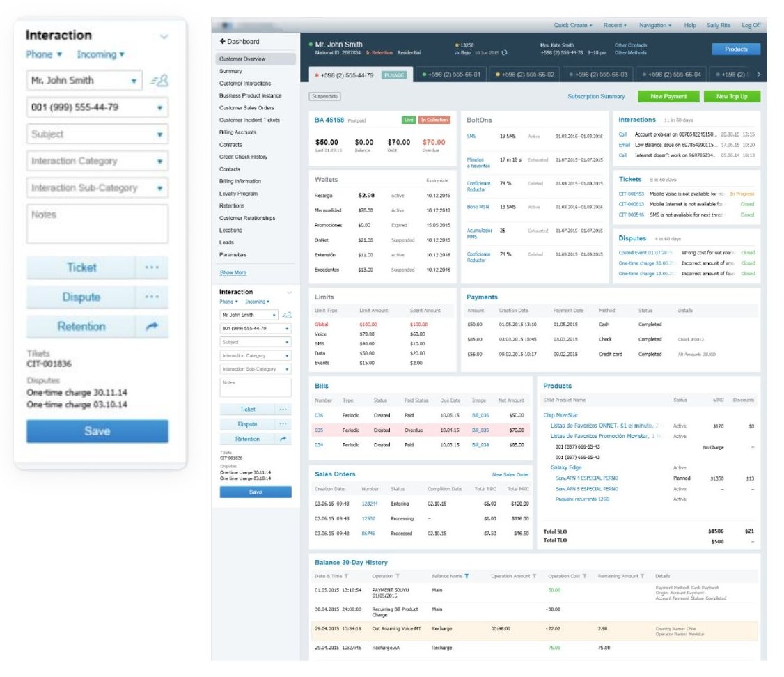This screenshot has width=784, height=677.
Task: Collapse the dashboard sidebar Interaction section chevron
Action: point(289,293)
